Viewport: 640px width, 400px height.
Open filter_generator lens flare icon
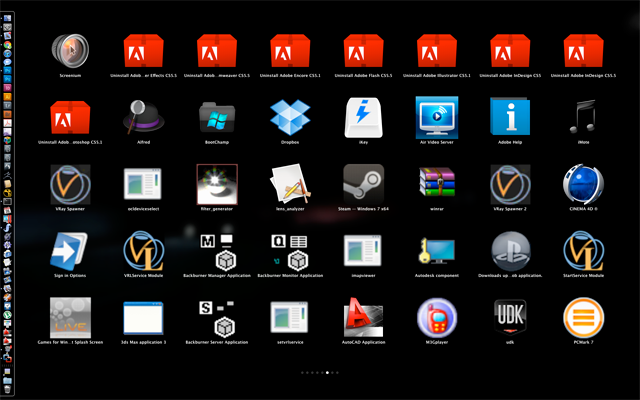point(217,184)
